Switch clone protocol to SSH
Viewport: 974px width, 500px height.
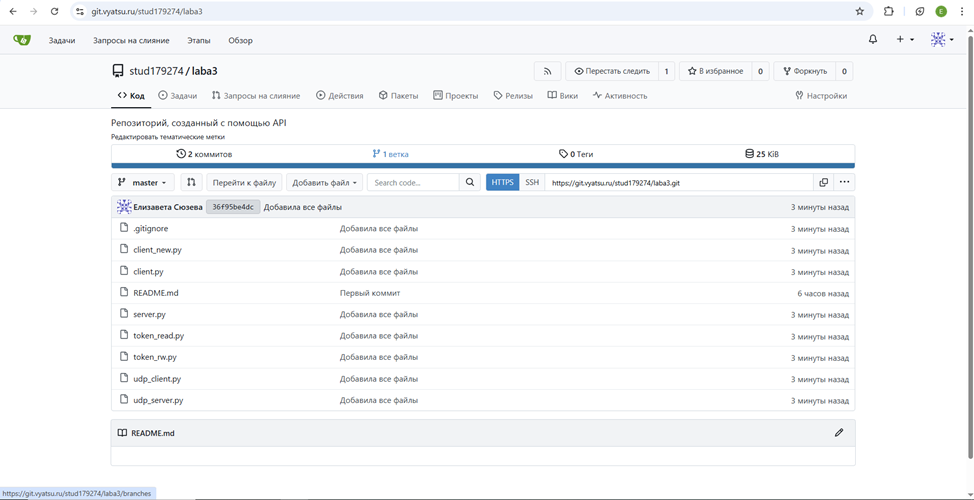532,182
